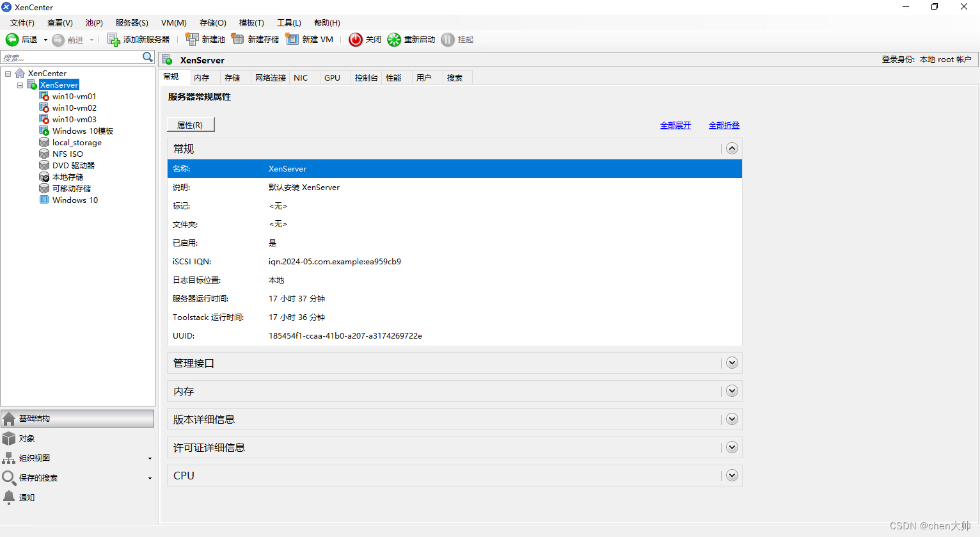Click the 全部折叠 link
Image resolution: width=980 pixels, height=537 pixels.
[x=724, y=125]
